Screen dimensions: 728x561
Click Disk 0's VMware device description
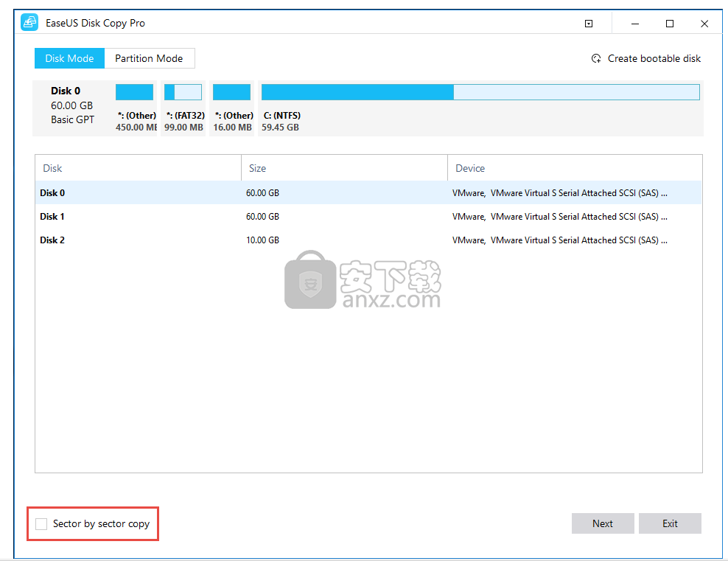pos(560,192)
